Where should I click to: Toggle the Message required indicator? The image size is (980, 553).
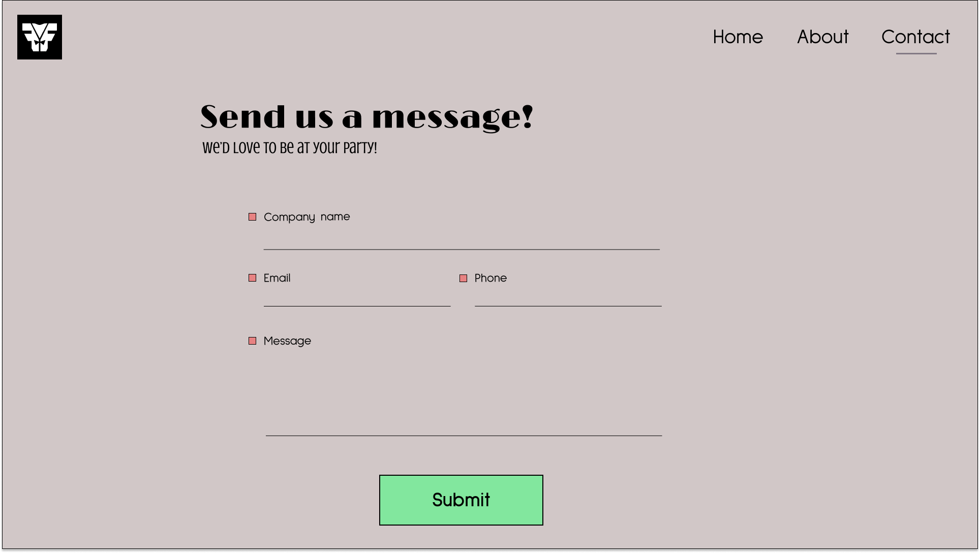tap(253, 341)
